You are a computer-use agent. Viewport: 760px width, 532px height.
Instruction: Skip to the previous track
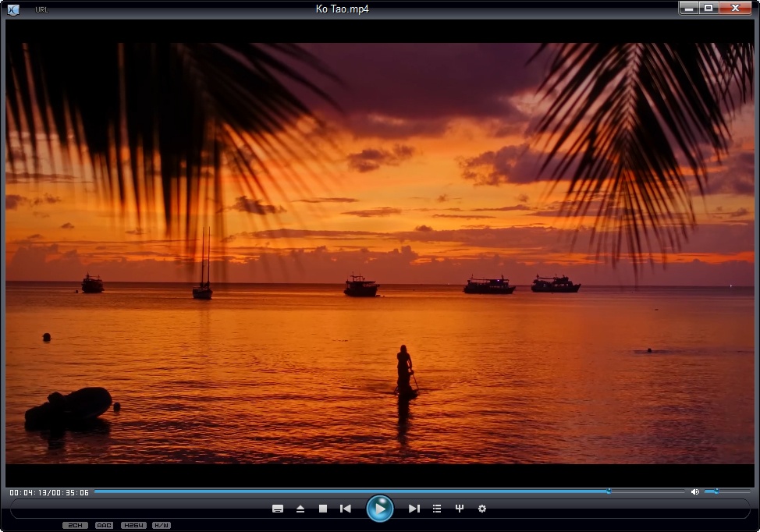point(346,509)
